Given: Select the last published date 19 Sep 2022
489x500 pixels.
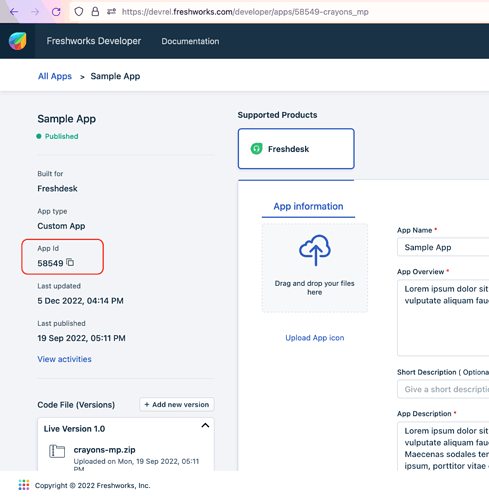Looking at the screenshot, I should [x=81, y=338].
